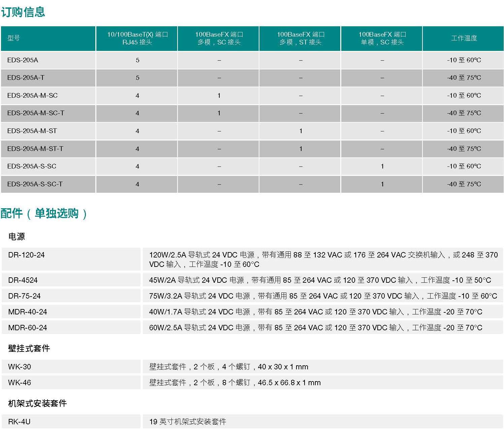The height and width of the screenshot is (429, 504).
Task: Click RJ45 port count 5 for EDS-205A
Action: pyautogui.click(x=137, y=60)
